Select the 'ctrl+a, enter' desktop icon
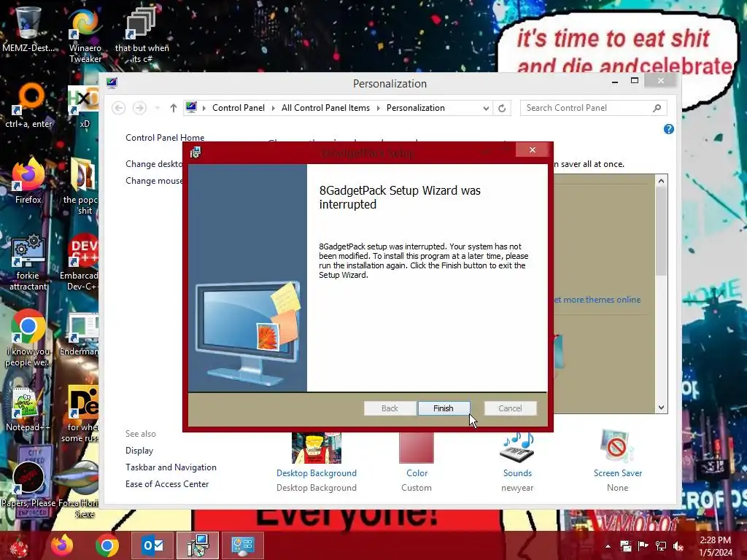747x560 pixels. 28,106
